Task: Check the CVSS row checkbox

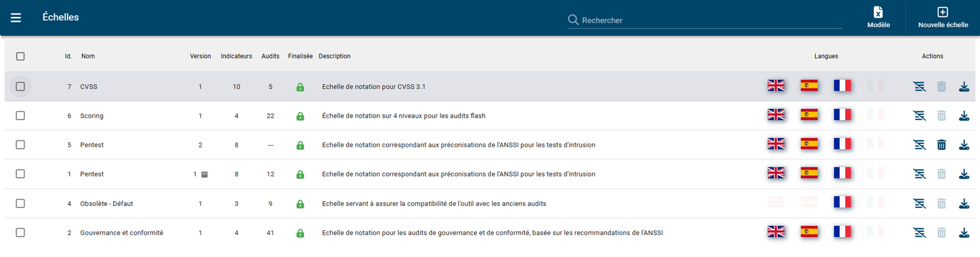Action: [x=20, y=86]
